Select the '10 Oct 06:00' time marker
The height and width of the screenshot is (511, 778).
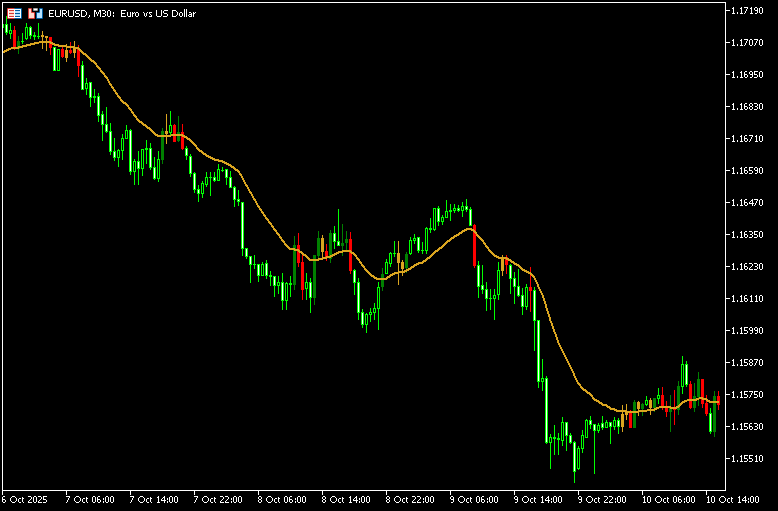667,499
